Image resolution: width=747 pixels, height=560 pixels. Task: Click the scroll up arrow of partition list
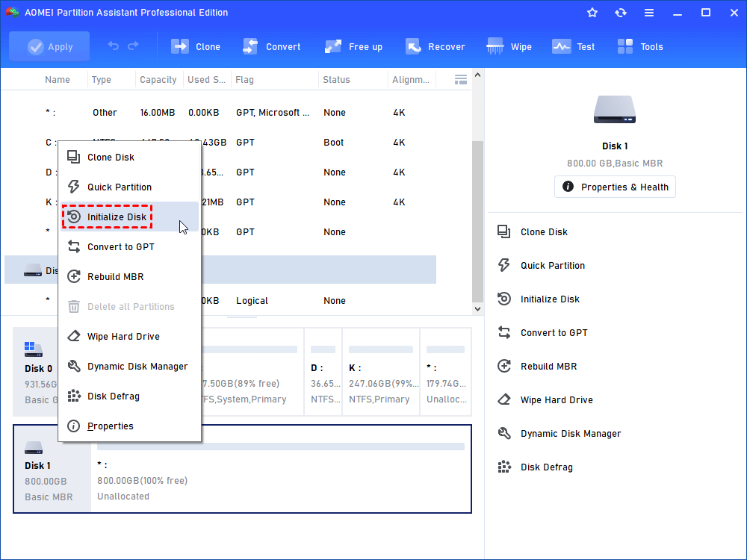pos(477,75)
